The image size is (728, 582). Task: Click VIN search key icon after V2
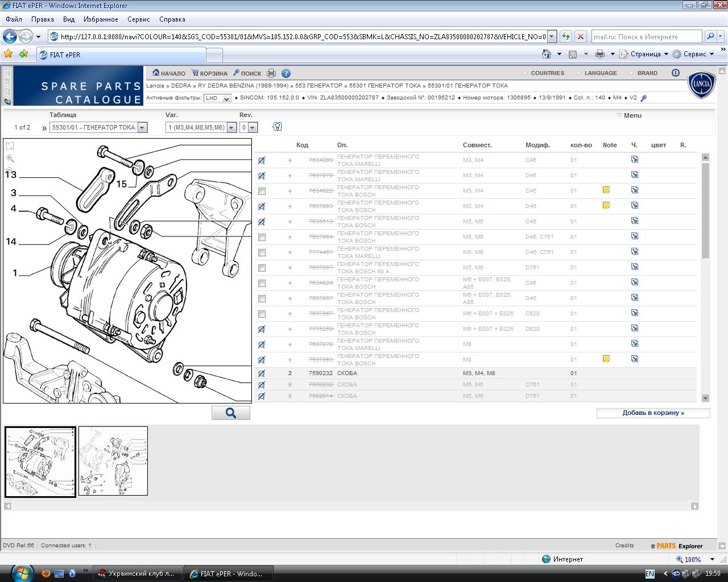[x=643, y=98]
